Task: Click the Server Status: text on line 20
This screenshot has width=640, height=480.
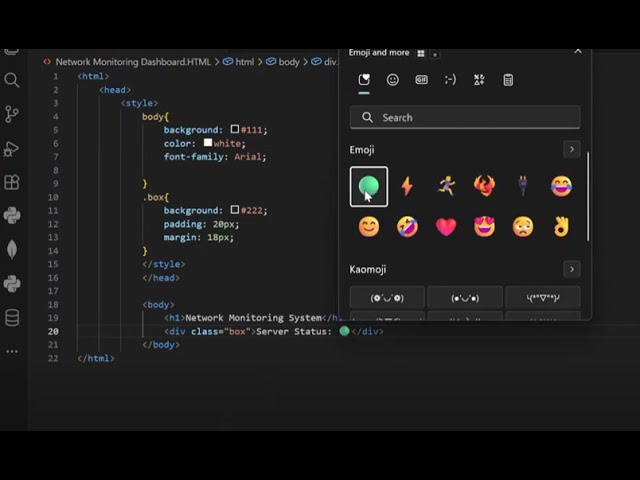Action: coord(294,331)
